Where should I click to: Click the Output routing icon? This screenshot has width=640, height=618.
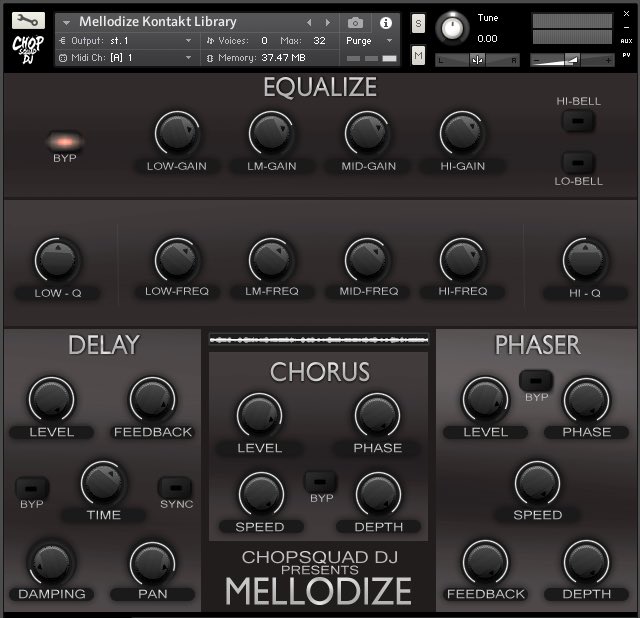[62, 40]
